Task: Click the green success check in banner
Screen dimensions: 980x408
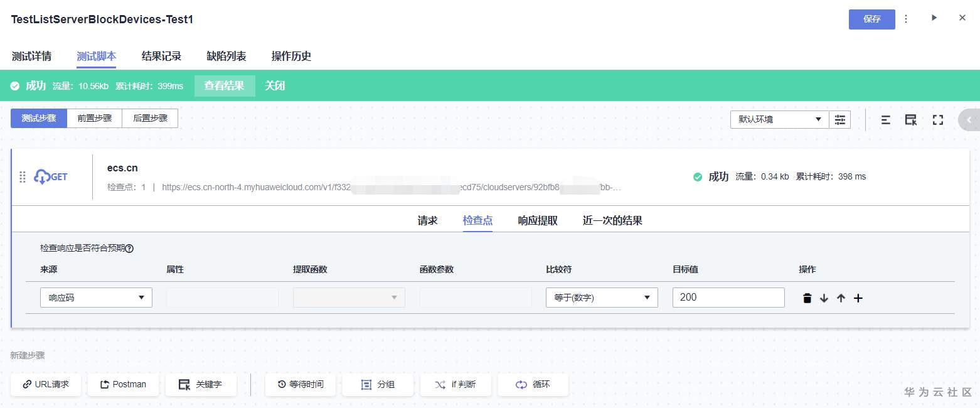Action: [15, 86]
